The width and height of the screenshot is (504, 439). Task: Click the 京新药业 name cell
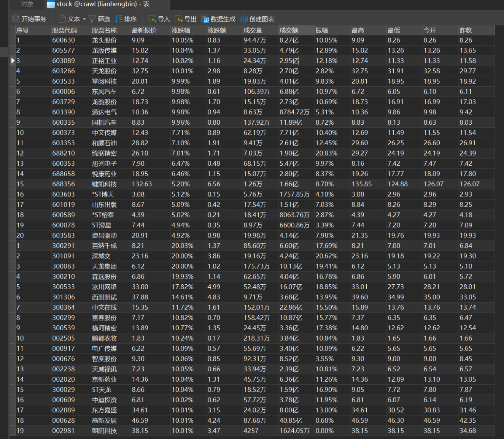click(x=111, y=379)
